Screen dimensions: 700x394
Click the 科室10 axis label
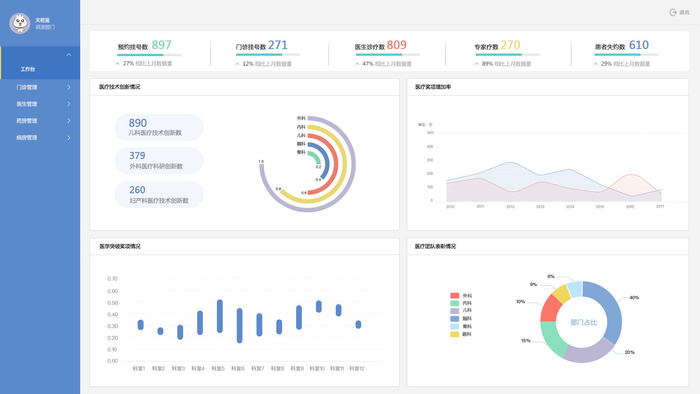(317, 369)
